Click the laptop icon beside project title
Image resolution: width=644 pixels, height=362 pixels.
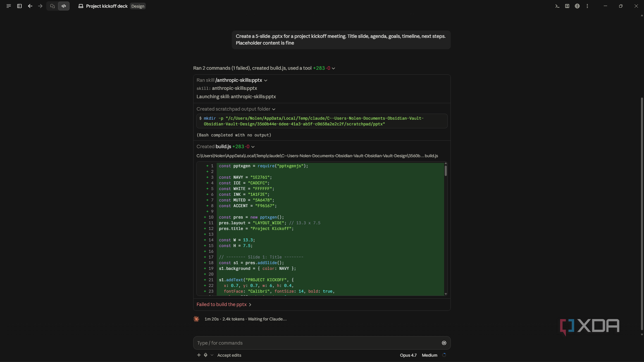point(81,6)
